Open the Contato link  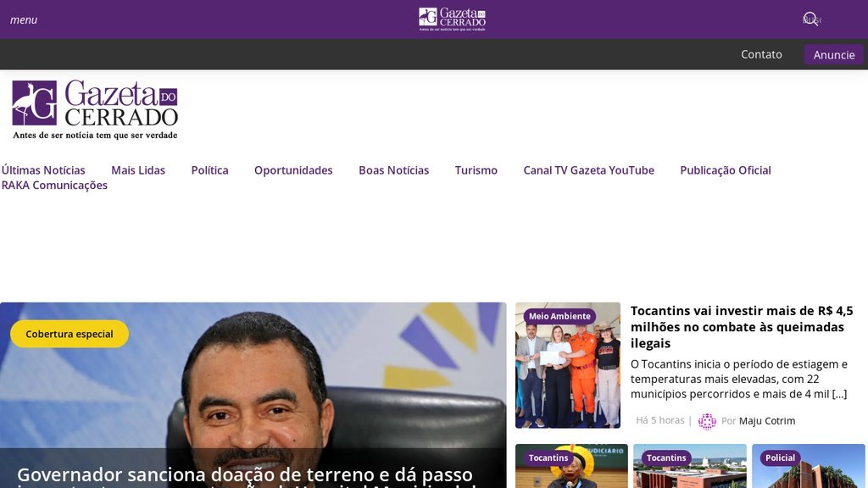(761, 54)
